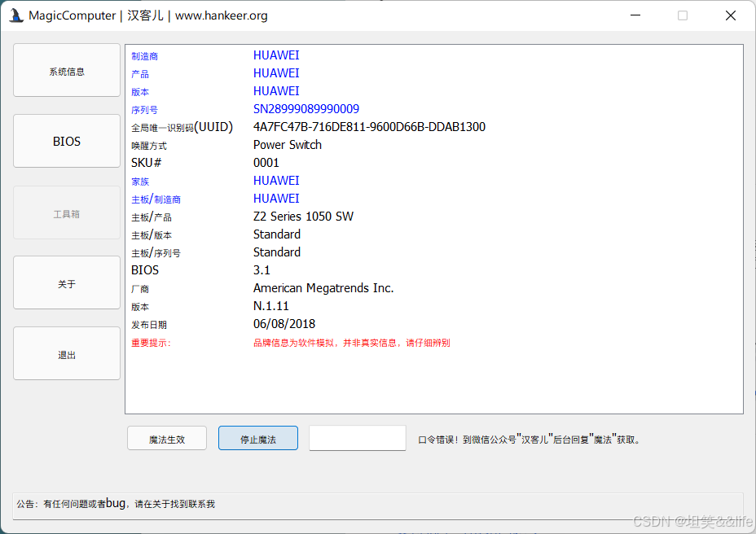Close the MagicComputer window
Screen dimensions: 756x534
click(x=731, y=15)
